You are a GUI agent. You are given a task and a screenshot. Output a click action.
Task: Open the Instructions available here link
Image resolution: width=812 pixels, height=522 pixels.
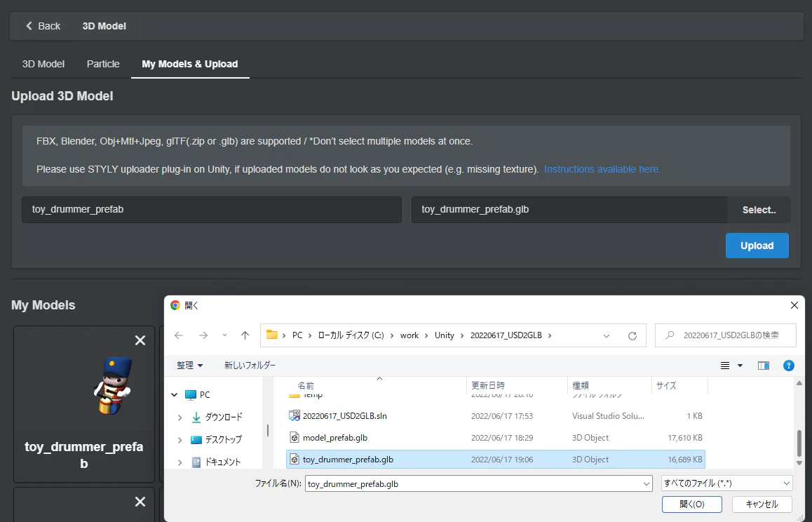(602, 170)
